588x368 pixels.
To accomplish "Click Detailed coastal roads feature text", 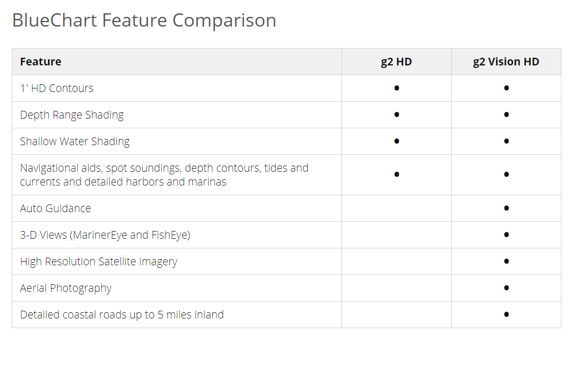I will tap(122, 315).
